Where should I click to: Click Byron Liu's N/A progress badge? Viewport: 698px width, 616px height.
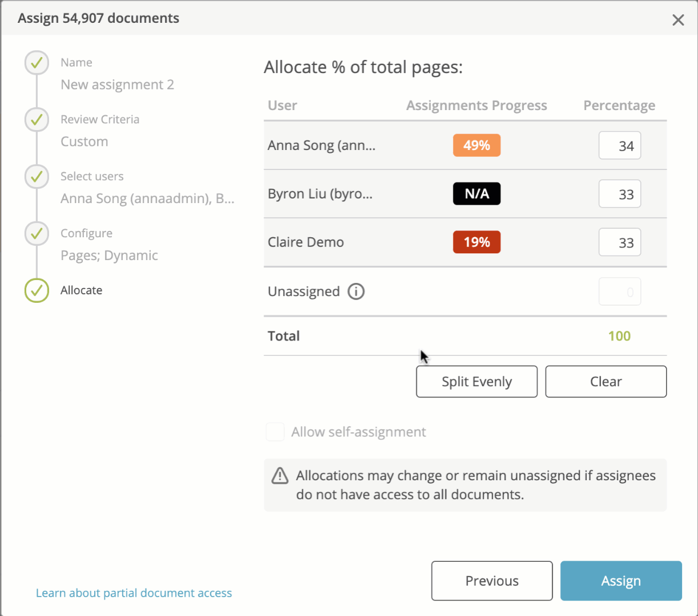[x=477, y=194]
